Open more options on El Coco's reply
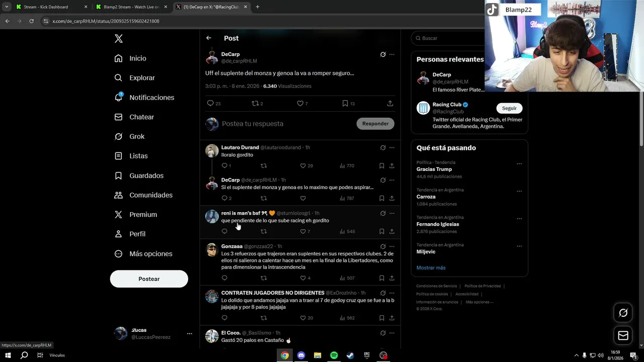The width and height of the screenshot is (644, 362). tap(392, 333)
